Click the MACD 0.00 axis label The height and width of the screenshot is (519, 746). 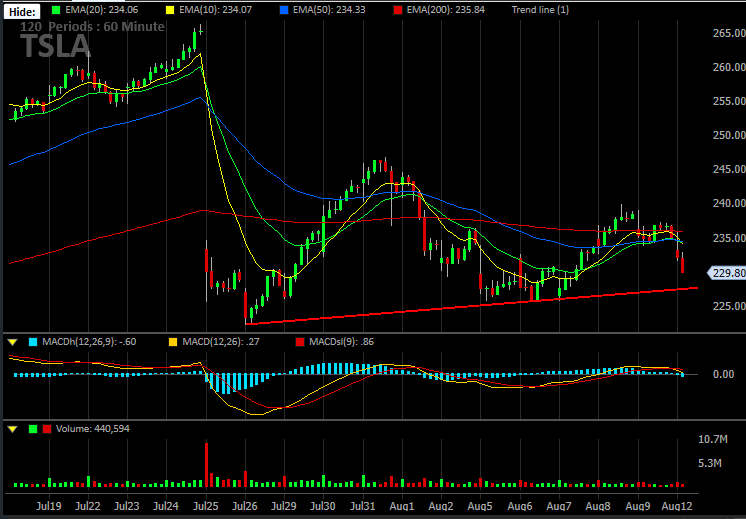(723, 374)
